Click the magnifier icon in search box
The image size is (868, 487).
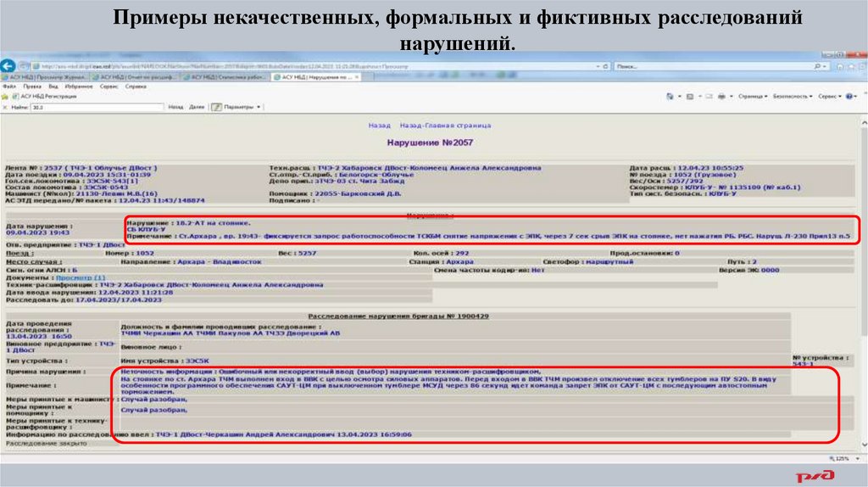tap(817, 66)
